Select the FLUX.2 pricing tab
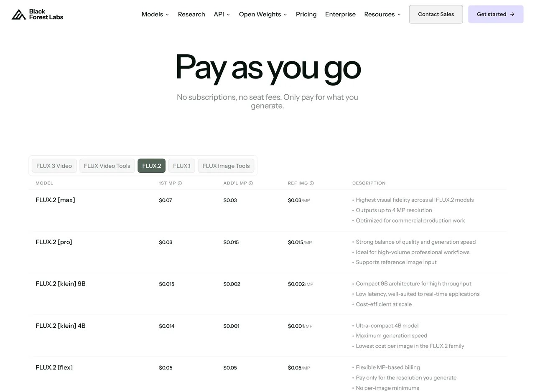Viewport: 535px width, 392px height. click(x=152, y=166)
